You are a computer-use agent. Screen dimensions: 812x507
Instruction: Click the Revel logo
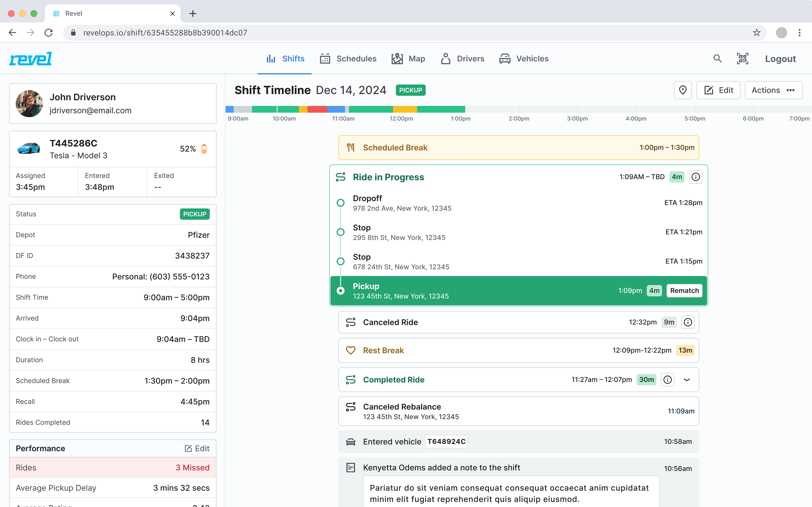tap(30, 59)
